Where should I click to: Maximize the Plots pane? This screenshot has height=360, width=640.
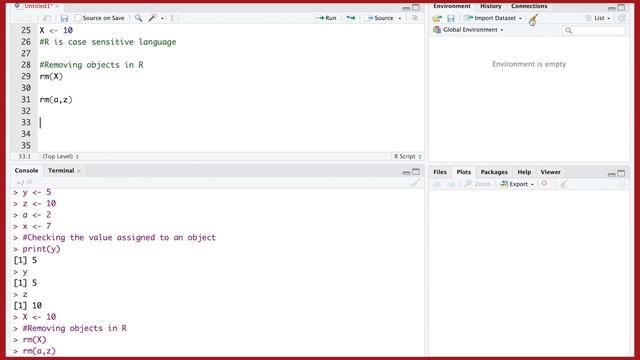(621, 173)
